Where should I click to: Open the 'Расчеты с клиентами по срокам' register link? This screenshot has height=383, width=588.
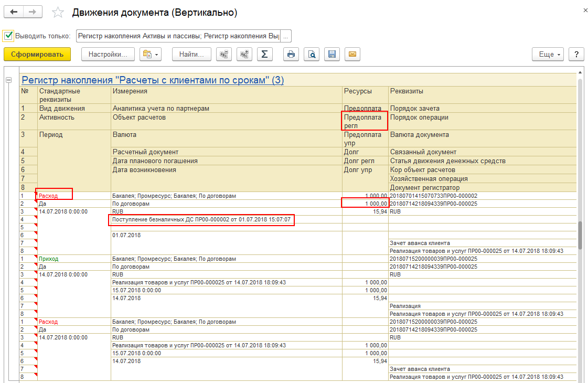point(152,80)
